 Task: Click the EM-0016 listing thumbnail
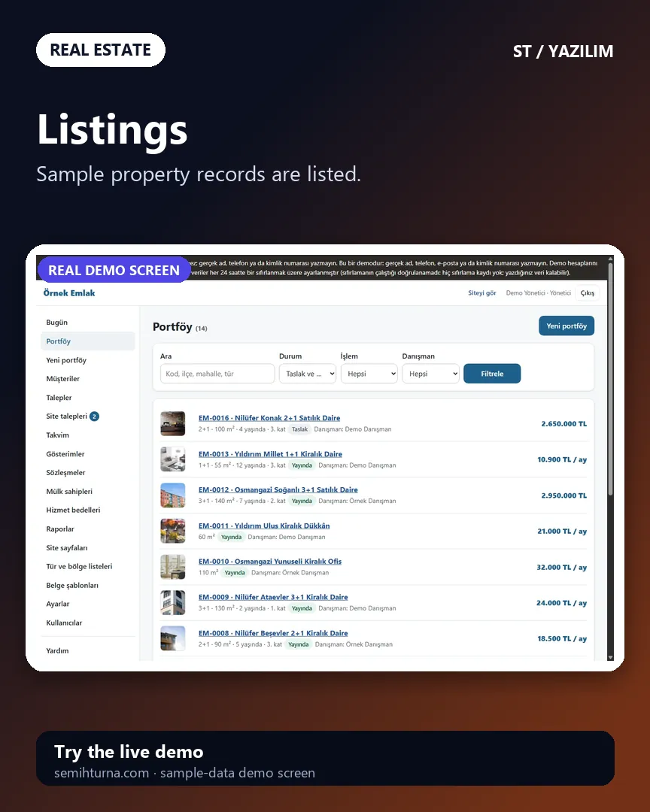[172, 423]
